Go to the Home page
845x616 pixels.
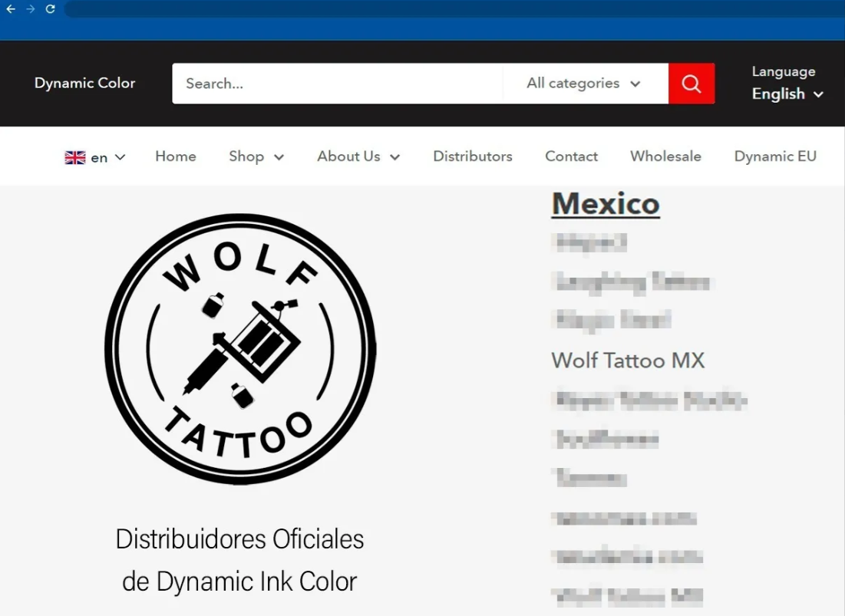click(176, 156)
